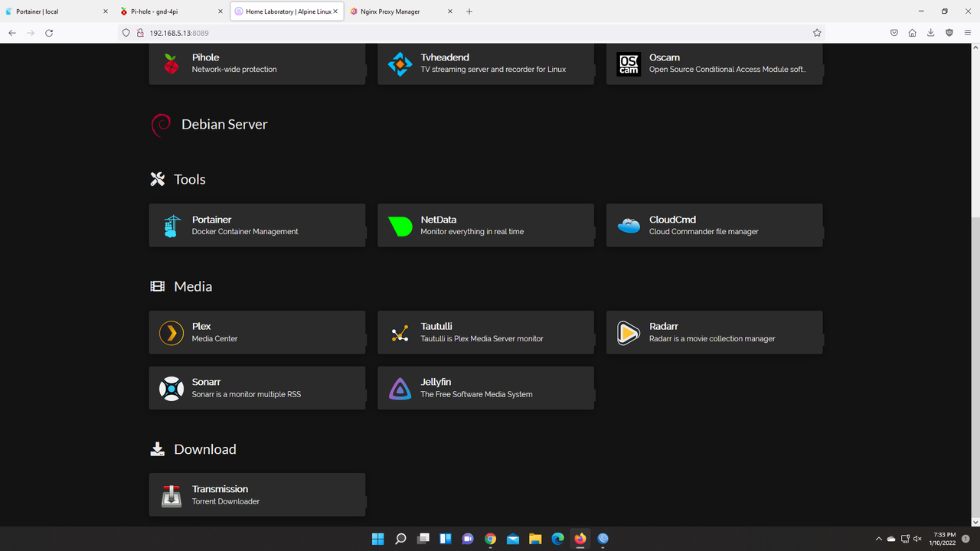Click the muted volume tray icon
Screen dimensions: 980x551
click(x=917, y=539)
